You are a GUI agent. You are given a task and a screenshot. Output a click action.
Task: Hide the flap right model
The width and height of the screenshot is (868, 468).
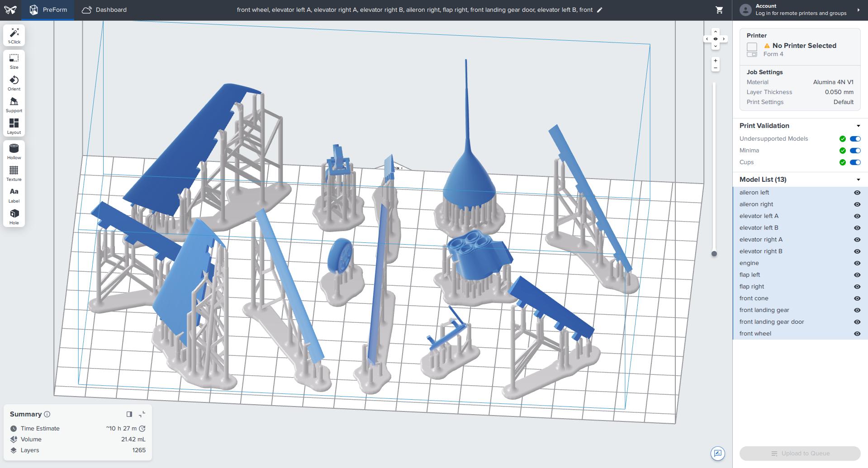[857, 287]
